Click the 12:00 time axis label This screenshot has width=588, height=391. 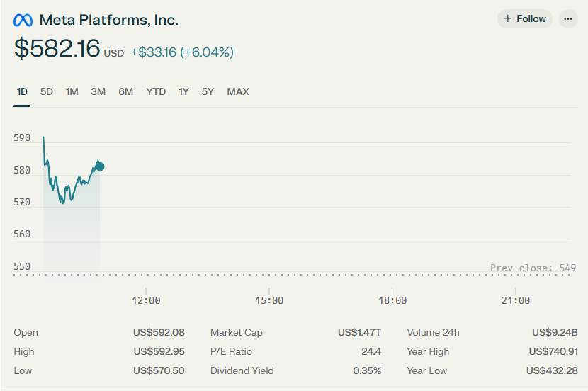pyautogui.click(x=146, y=300)
